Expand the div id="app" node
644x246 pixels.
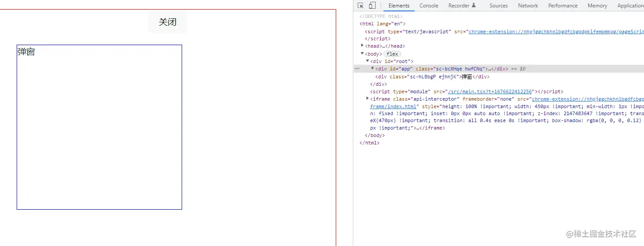373,68
